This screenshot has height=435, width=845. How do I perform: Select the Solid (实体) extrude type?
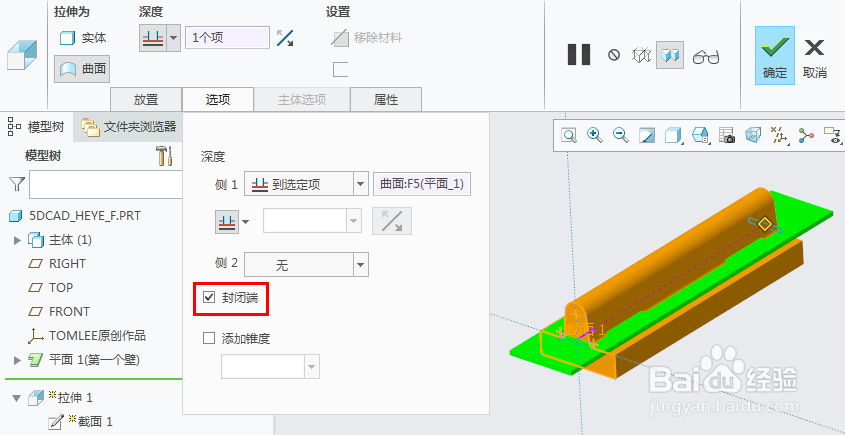click(x=82, y=38)
